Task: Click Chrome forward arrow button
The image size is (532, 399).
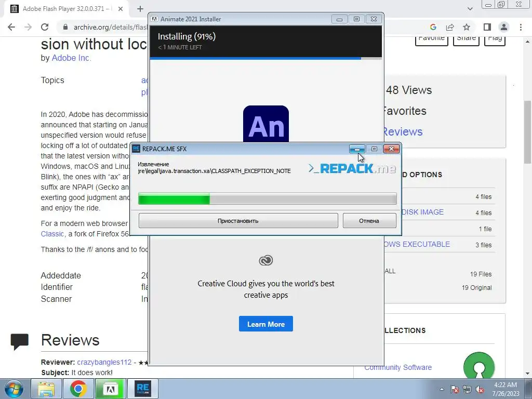Action: [x=28, y=27]
